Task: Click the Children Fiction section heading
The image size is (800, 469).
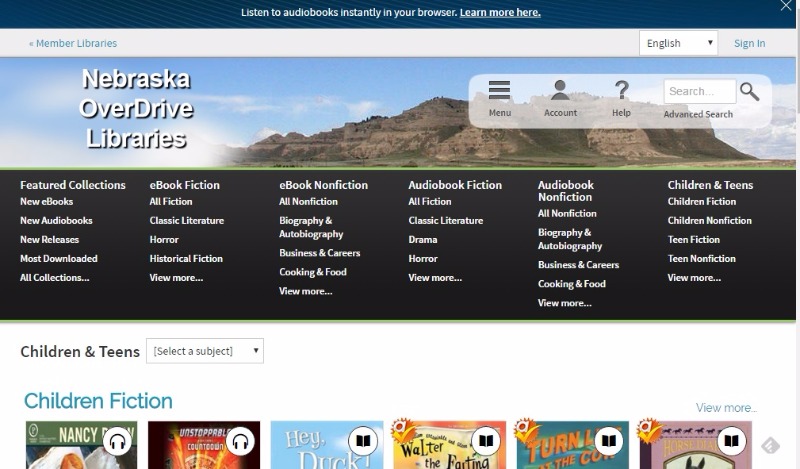Action: (x=98, y=401)
